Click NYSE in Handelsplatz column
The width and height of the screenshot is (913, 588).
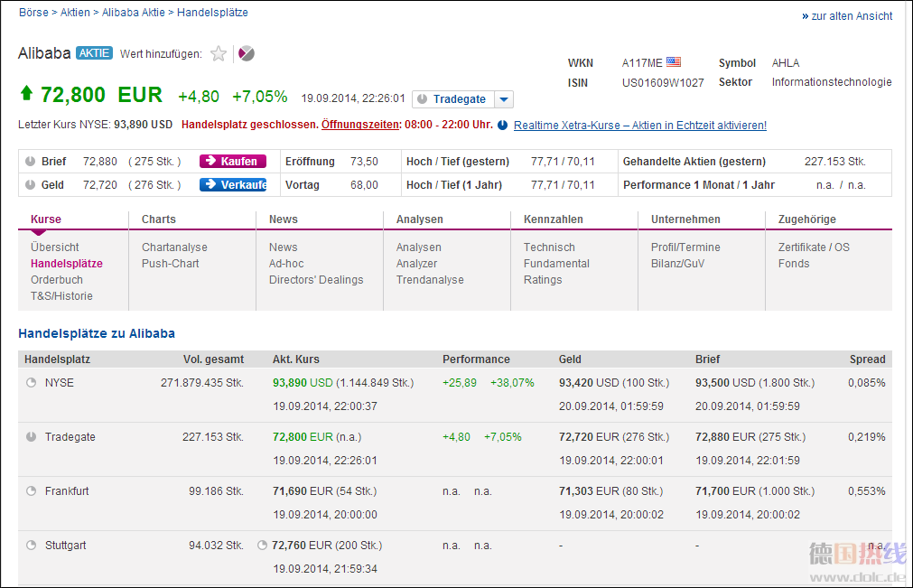(60, 382)
